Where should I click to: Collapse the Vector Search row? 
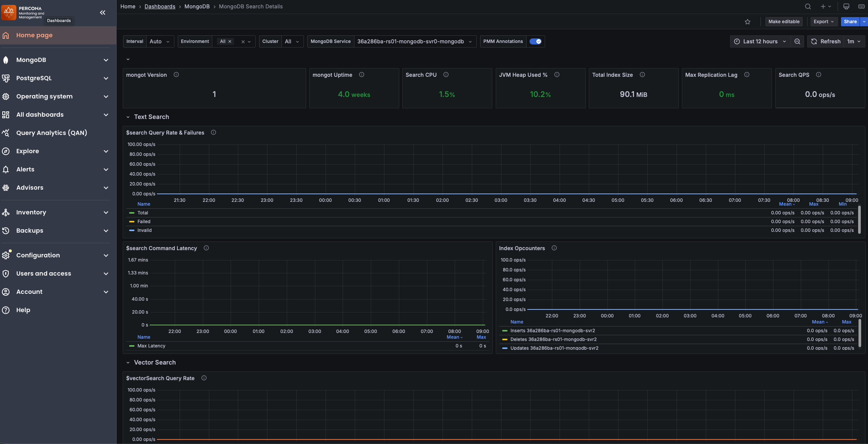point(128,363)
